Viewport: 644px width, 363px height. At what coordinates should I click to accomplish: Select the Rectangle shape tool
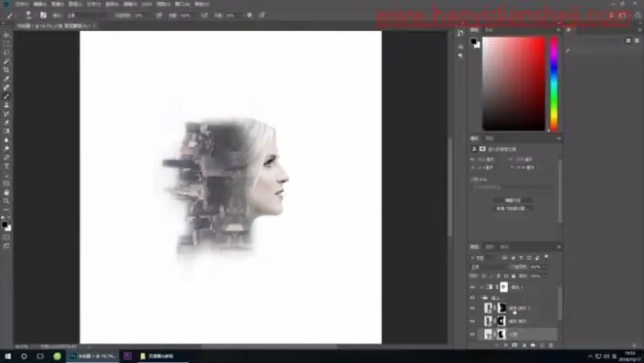point(6,184)
